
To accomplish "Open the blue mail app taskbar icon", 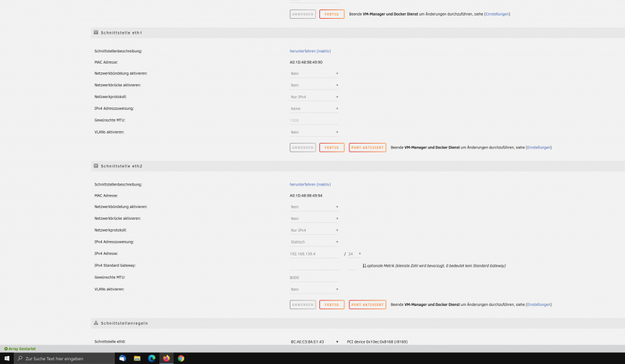I will (122, 358).
